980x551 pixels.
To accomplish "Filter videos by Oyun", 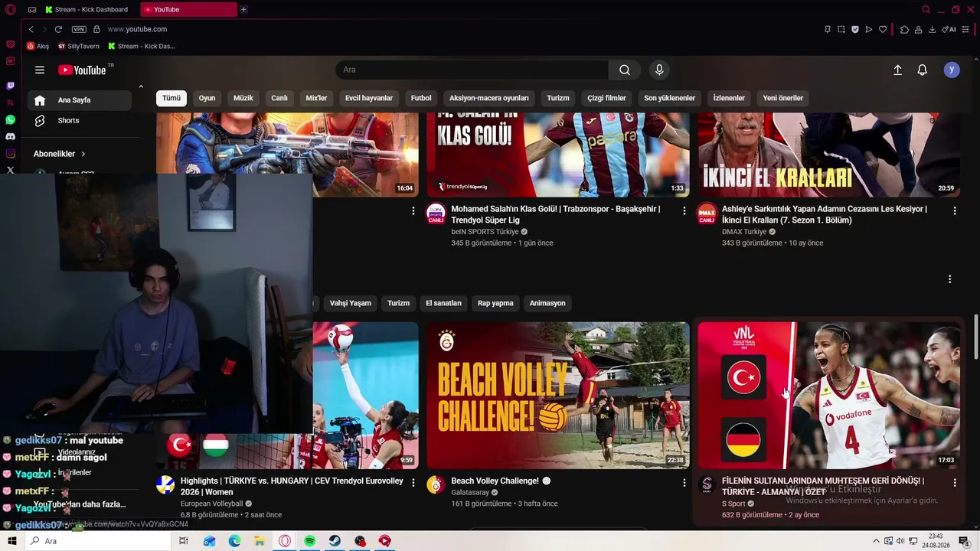I will pos(207,98).
